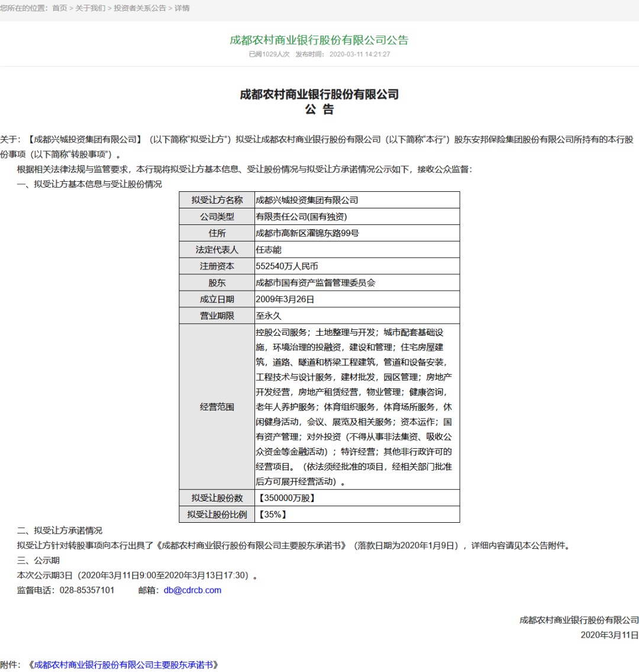Click cell 有限责任公司(国有独资)

click(302, 217)
